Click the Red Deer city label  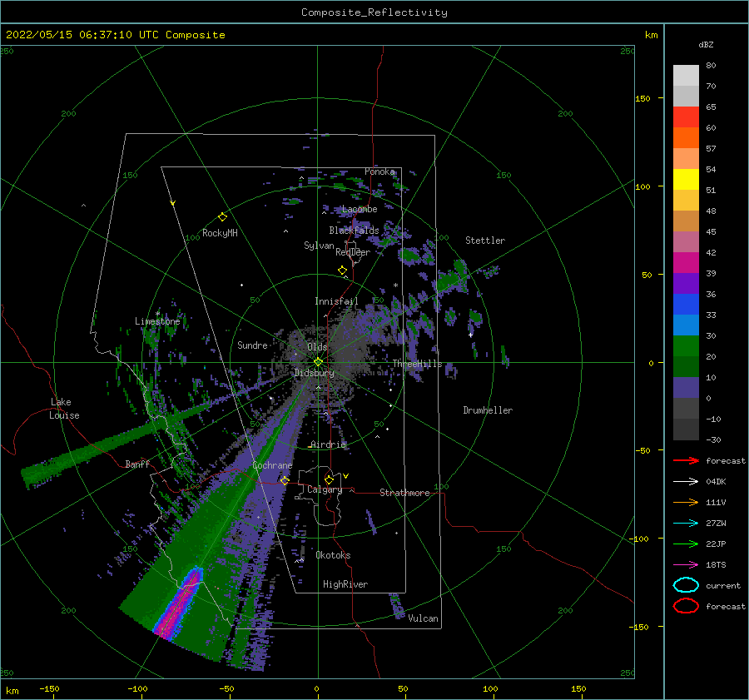pyautogui.click(x=353, y=252)
